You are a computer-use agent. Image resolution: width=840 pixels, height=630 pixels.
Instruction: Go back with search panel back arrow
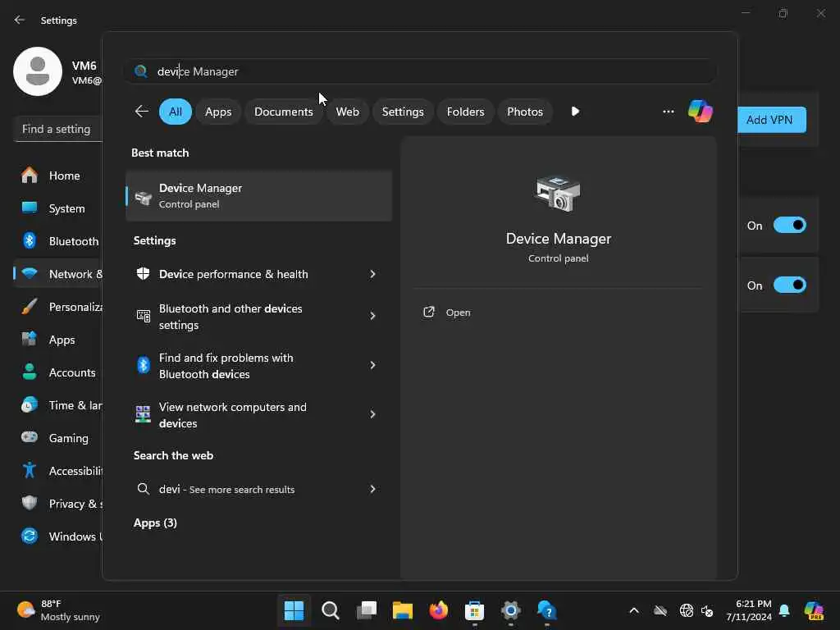tap(141, 112)
